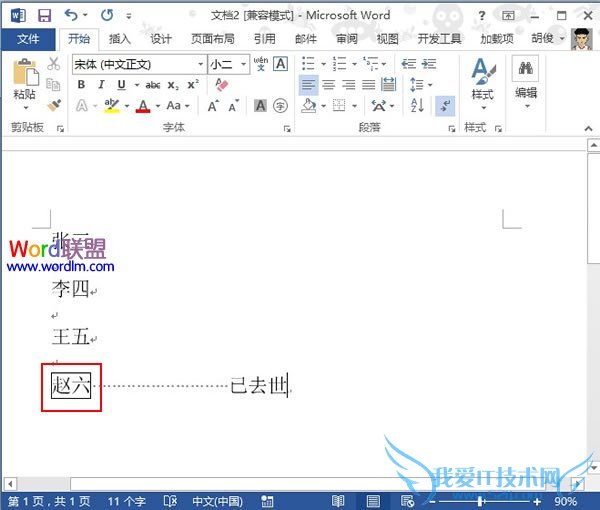Open ribbon display options icon
Image resolution: width=600 pixels, height=510 pixels.
point(508,16)
